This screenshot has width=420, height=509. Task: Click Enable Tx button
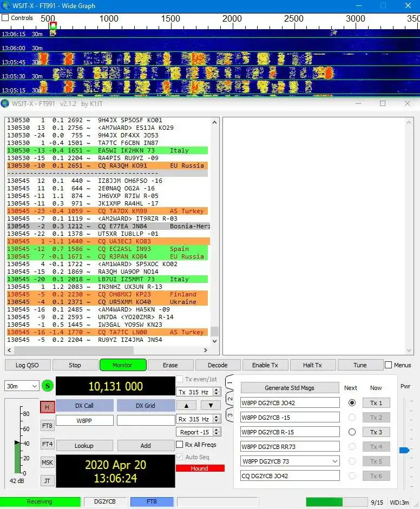265,365
